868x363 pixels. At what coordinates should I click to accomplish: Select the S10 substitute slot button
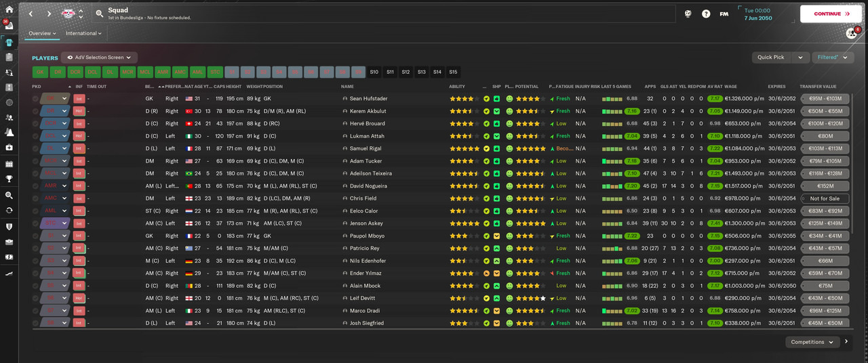pyautogui.click(x=374, y=72)
